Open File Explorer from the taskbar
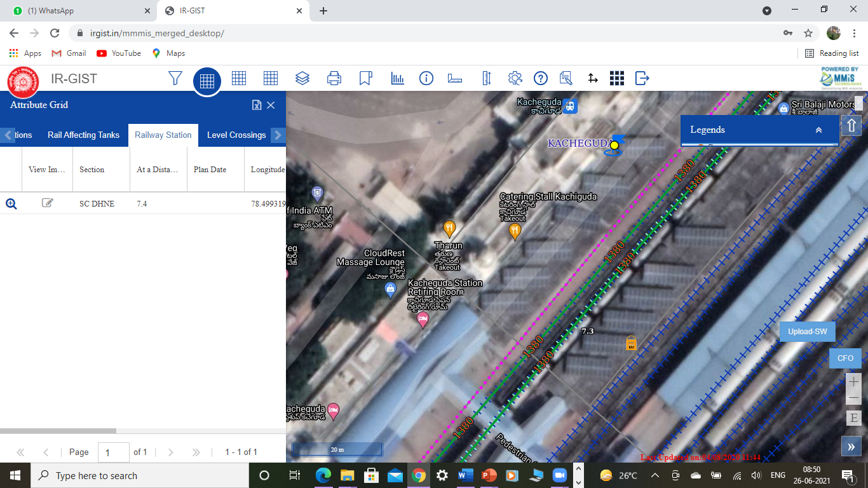Screen dimensions: 868x488 347,475
